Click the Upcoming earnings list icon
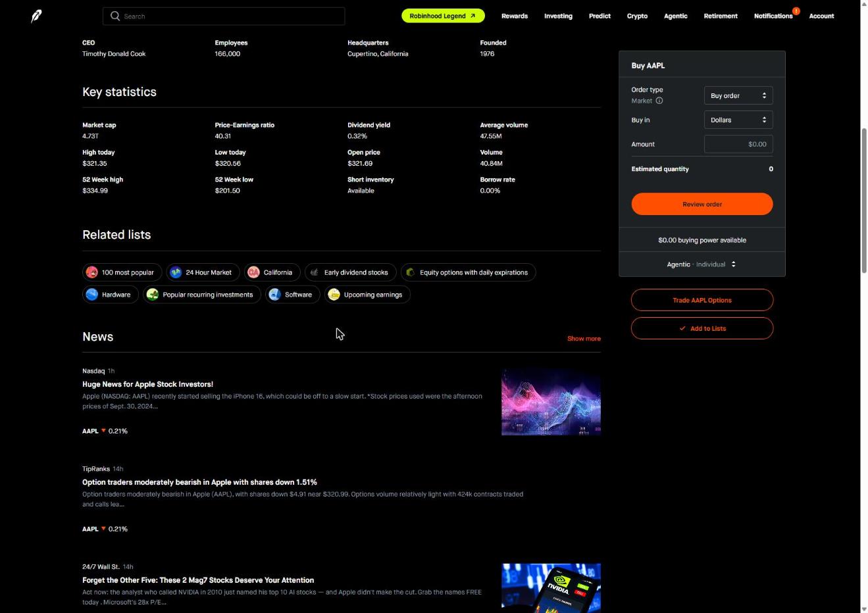868x613 pixels. click(x=334, y=295)
